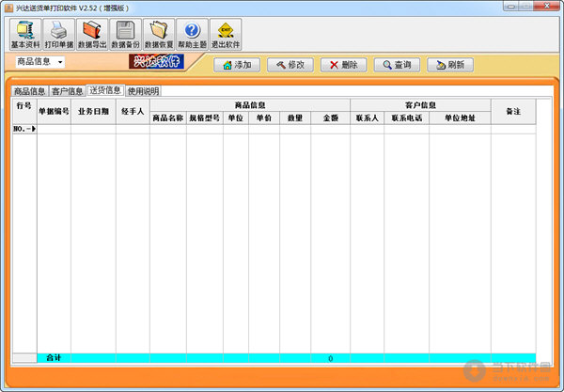Click the 规格型号 column header
This screenshot has height=392, width=564.
pyautogui.click(x=205, y=118)
